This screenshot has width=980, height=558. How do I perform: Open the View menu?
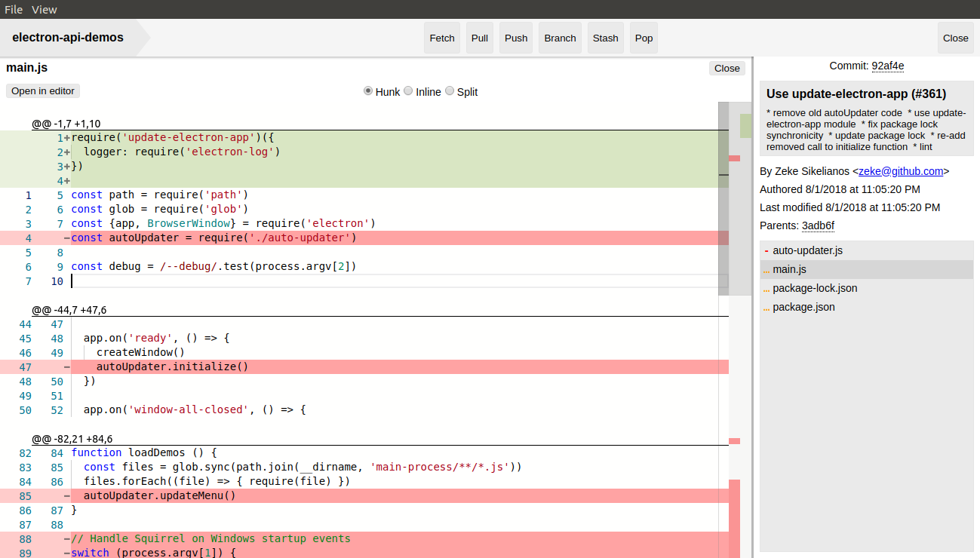[45, 10]
